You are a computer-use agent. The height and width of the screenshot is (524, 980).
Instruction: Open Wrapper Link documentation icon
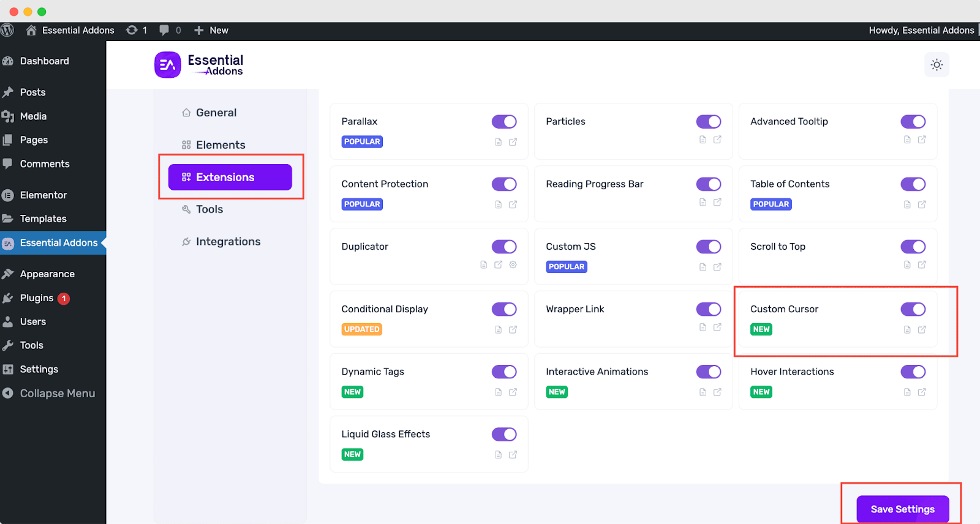703,327
